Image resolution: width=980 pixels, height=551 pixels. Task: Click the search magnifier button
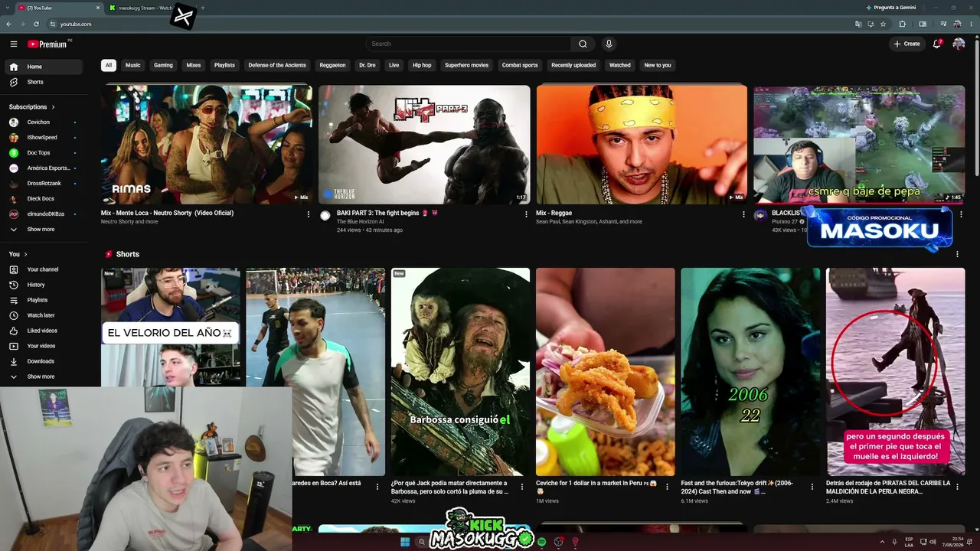pyautogui.click(x=583, y=44)
